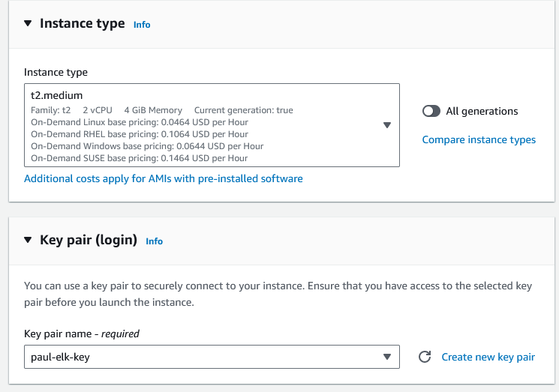Collapse the Key pair (login) section triangle
This screenshot has width=559, height=392.
[x=29, y=240]
